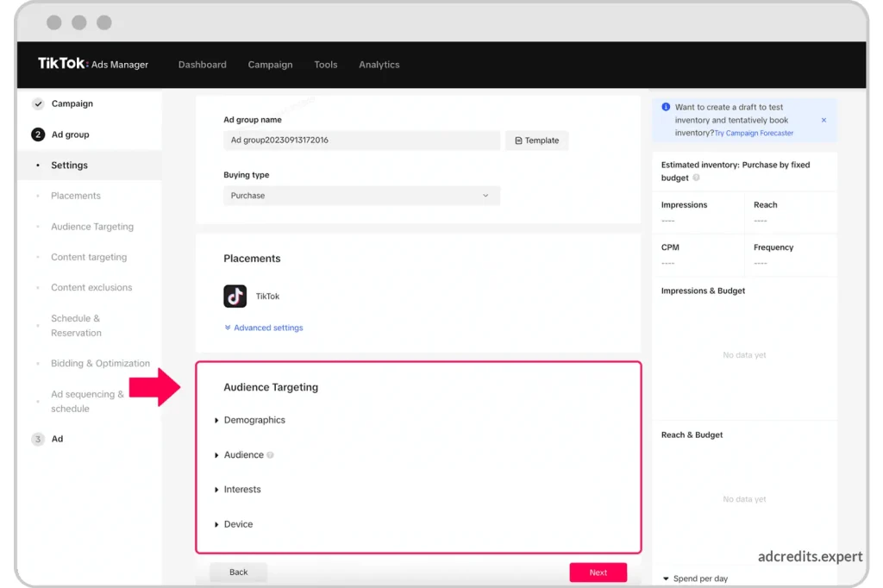This screenshot has width=883, height=588.
Task: Click the Ad group name input field
Action: 360,141
